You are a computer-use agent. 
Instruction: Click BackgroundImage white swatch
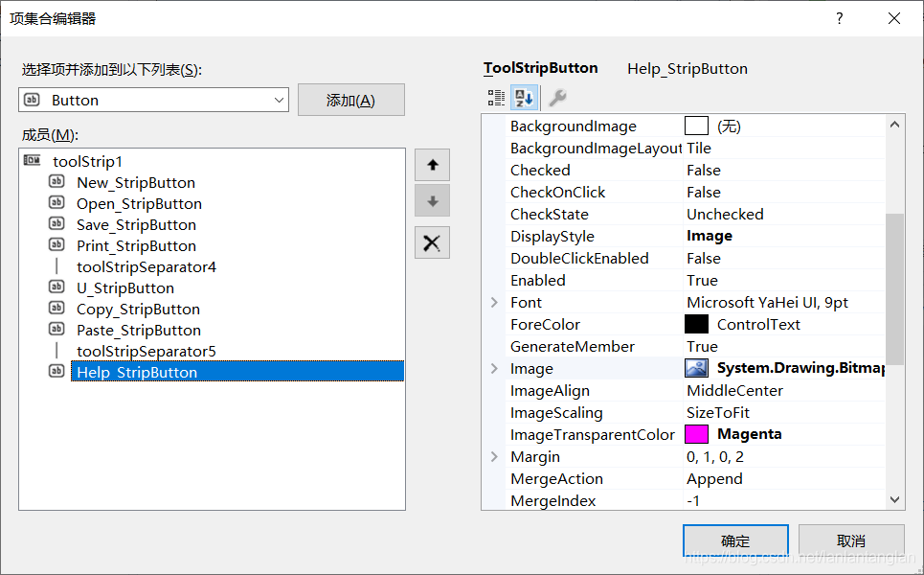pyautogui.click(x=696, y=126)
